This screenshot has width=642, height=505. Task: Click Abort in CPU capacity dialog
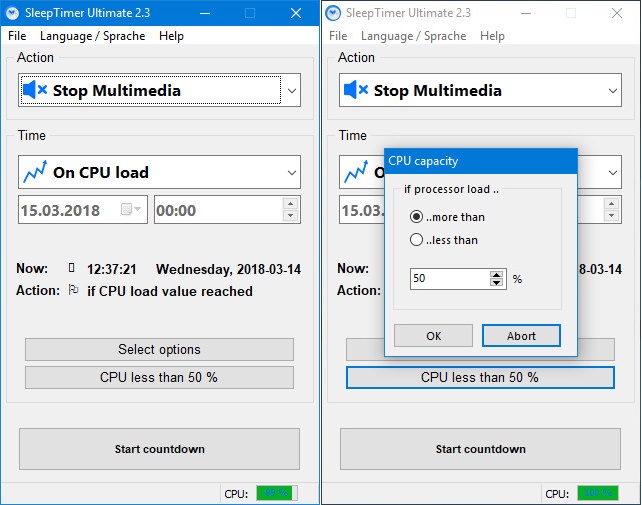(521, 336)
